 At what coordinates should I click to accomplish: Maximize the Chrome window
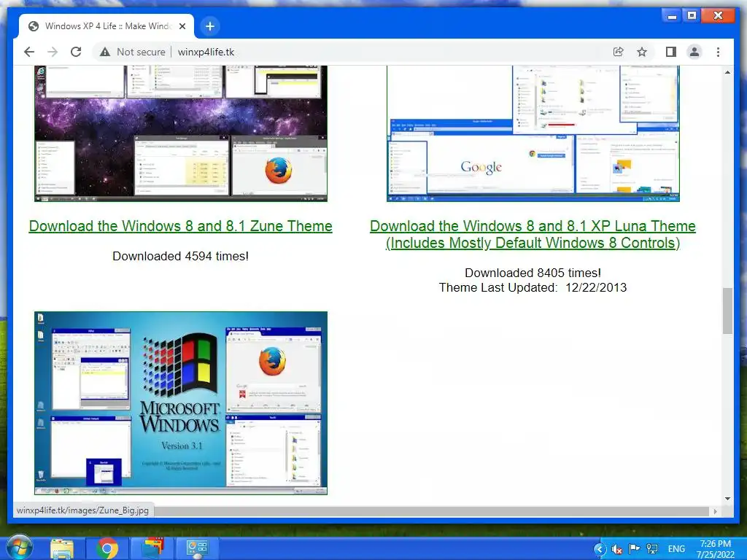(x=692, y=16)
